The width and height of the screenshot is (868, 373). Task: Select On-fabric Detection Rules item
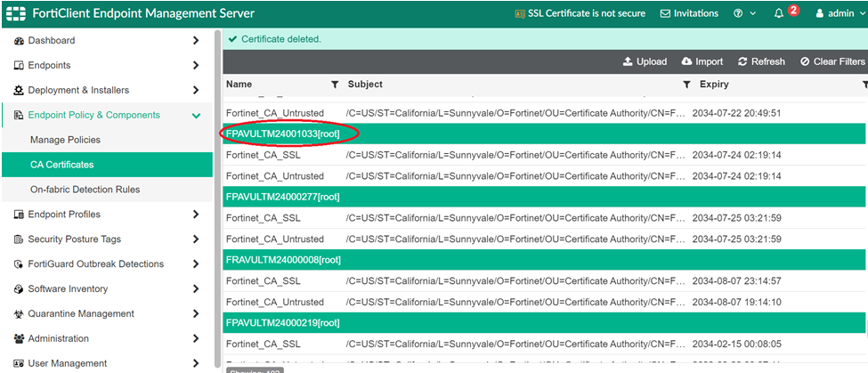pos(85,190)
